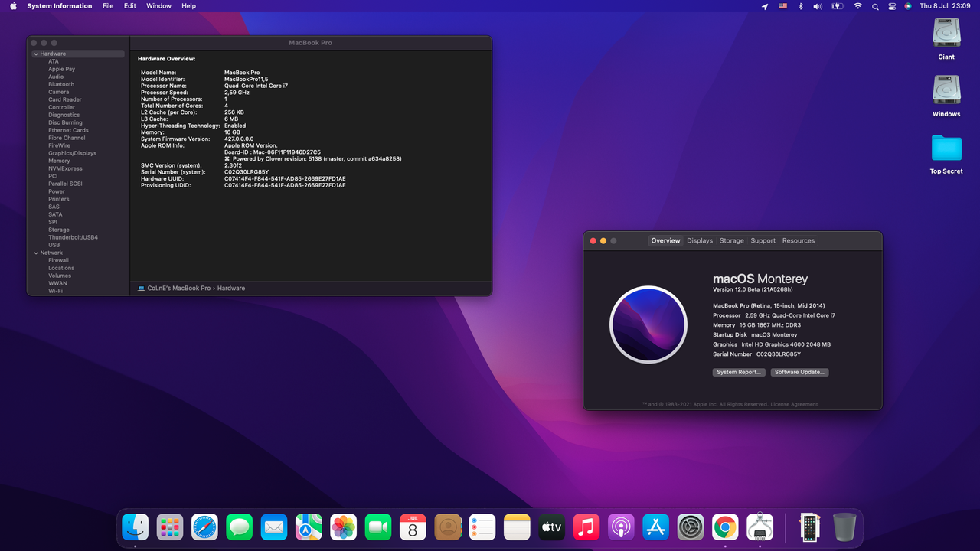Collapse the Hardware sidebar section

point(36,54)
